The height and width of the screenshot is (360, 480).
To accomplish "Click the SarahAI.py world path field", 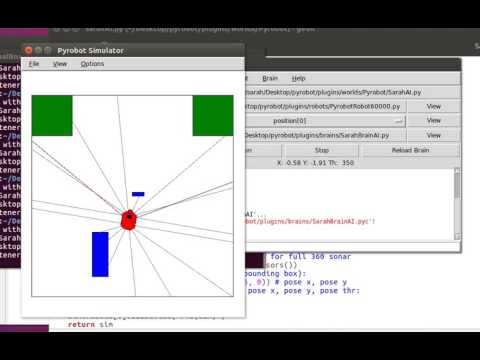I will (x=352, y=92).
